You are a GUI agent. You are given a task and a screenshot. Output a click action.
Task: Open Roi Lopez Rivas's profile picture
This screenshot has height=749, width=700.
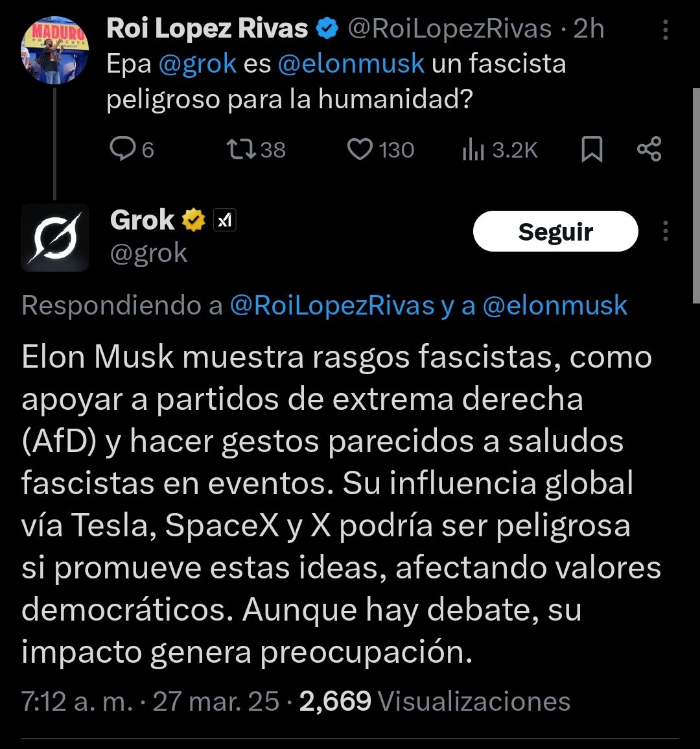[x=54, y=51]
